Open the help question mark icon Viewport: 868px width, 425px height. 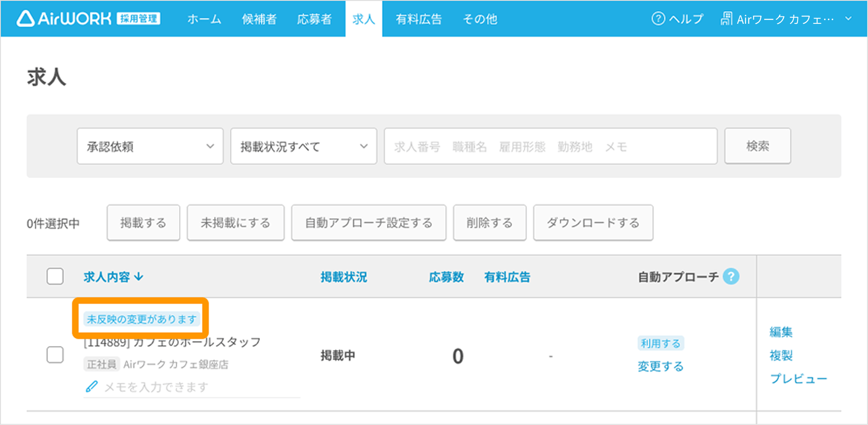point(658,19)
